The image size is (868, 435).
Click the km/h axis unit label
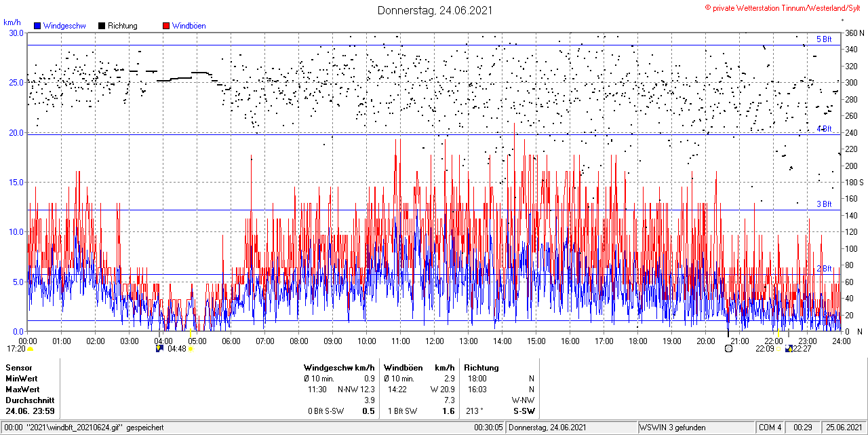pyautogui.click(x=13, y=22)
